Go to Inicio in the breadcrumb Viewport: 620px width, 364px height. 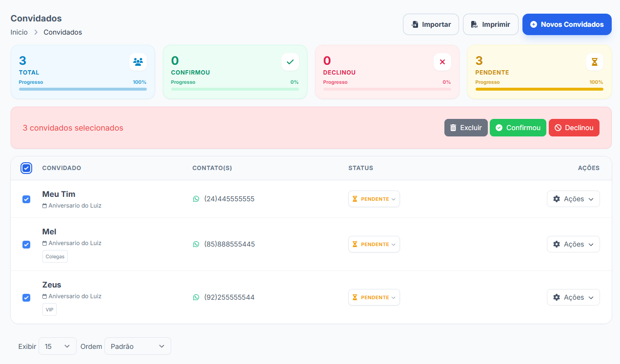click(x=19, y=32)
